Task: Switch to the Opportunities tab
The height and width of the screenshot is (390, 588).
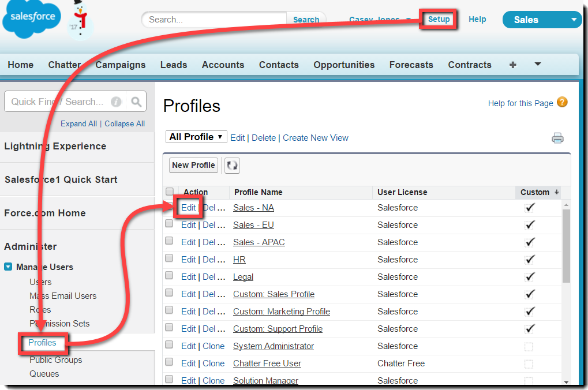Action: [343, 65]
